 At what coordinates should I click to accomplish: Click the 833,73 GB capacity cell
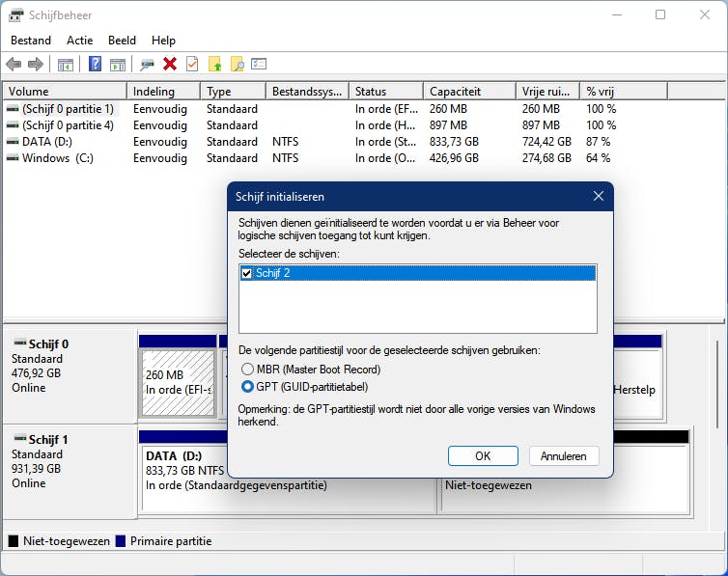pyautogui.click(x=454, y=142)
